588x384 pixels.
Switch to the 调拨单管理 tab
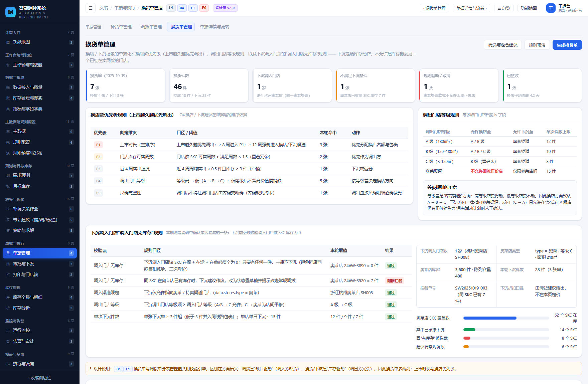pos(151,27)
